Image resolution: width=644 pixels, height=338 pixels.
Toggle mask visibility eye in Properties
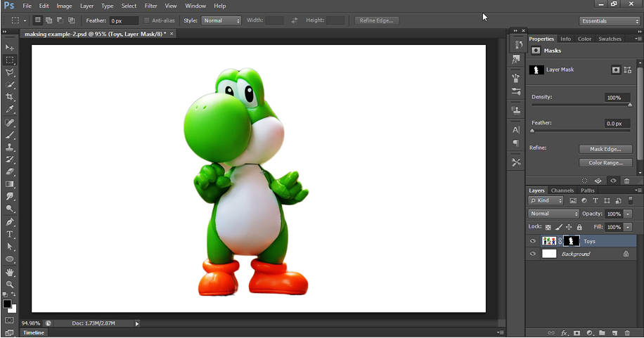pos(613,181)
